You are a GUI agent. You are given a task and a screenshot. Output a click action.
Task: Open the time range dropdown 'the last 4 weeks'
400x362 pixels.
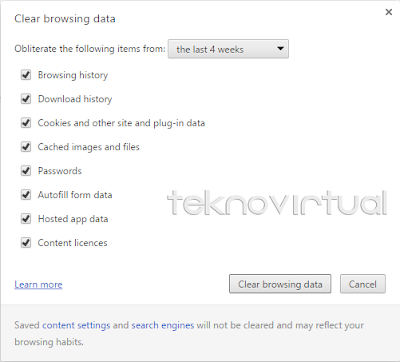click(x=228, y=49)
